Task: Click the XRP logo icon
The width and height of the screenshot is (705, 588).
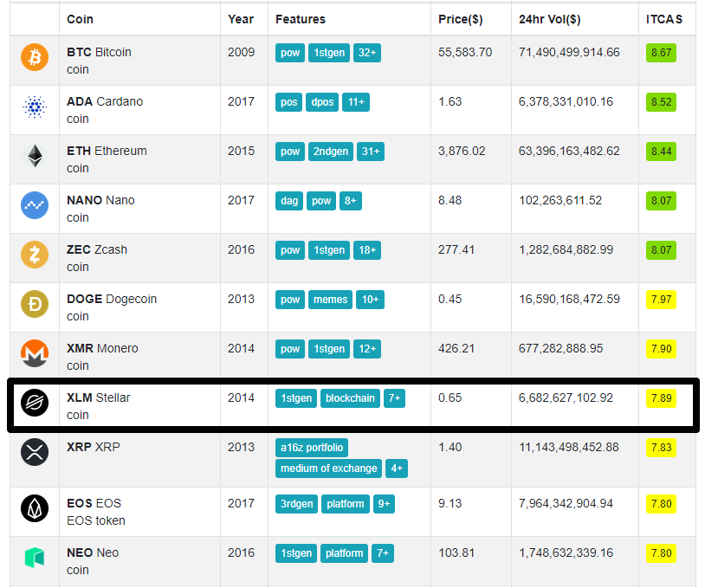Action: point(35,452)
